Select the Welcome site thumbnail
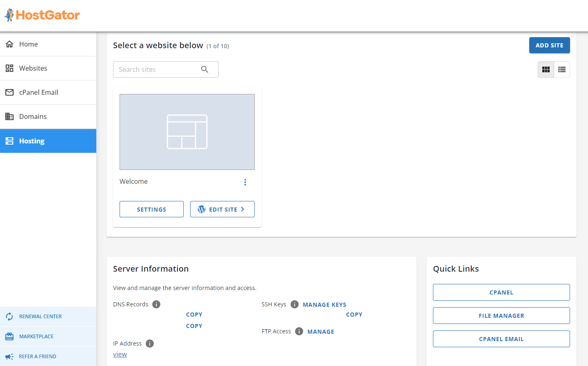Screen dimensions: 588x366 click(x=187, y=132)
